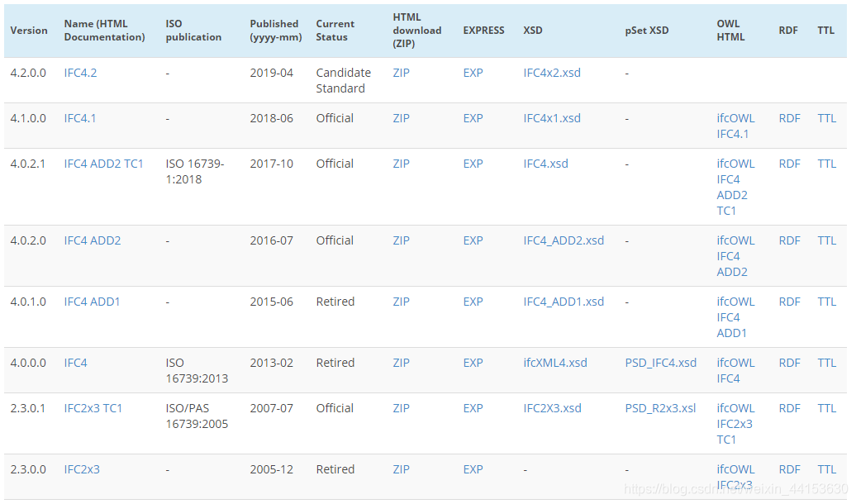This screenshot has height=504, width=856.
Task: Open the ifcOWL IFC4 link in 4.0.0.0 row
Action: (x=736, y=371)
